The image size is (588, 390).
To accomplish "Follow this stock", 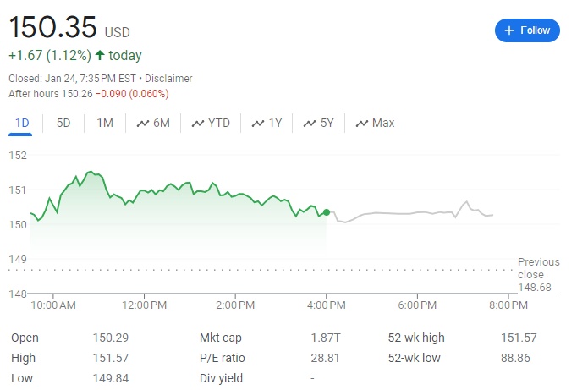I will click(527, 30).
